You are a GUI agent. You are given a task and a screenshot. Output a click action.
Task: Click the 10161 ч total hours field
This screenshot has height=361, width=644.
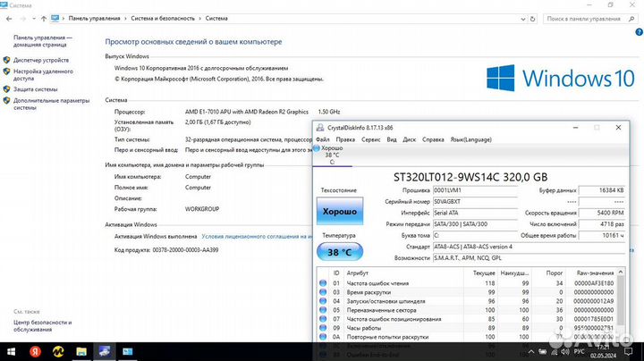pyautogui.click(x=602, y=236)
